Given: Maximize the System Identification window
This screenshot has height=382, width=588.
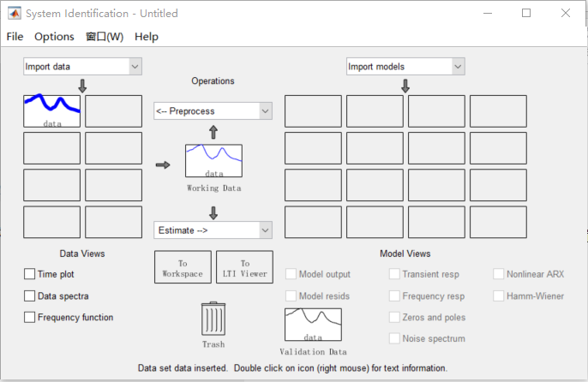Looking at the screenshot, I should click(526, 13).
